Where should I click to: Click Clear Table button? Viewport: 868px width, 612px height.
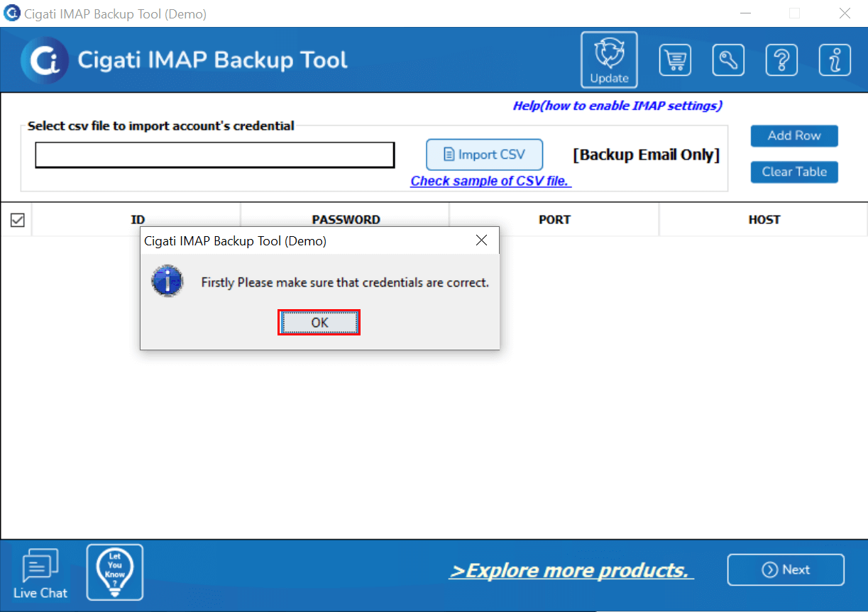794,172
